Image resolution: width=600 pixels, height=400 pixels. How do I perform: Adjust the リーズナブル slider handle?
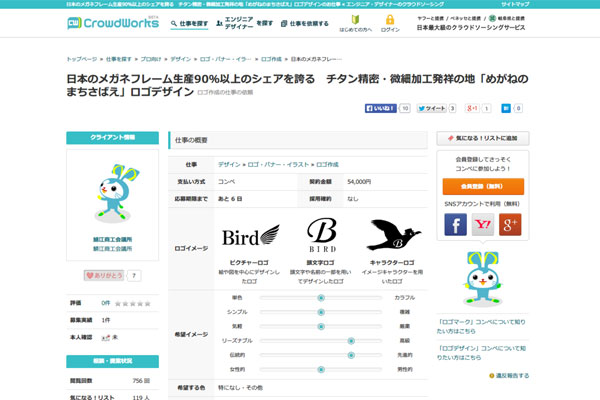(x=351, y=341)
